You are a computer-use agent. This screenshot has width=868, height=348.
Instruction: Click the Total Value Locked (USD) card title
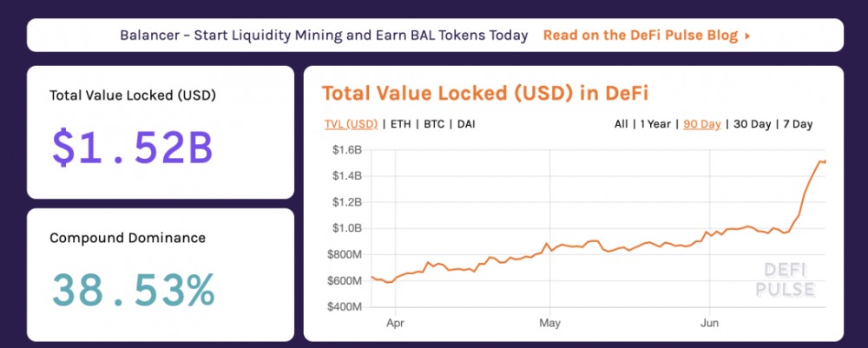[x=132, y=95]
